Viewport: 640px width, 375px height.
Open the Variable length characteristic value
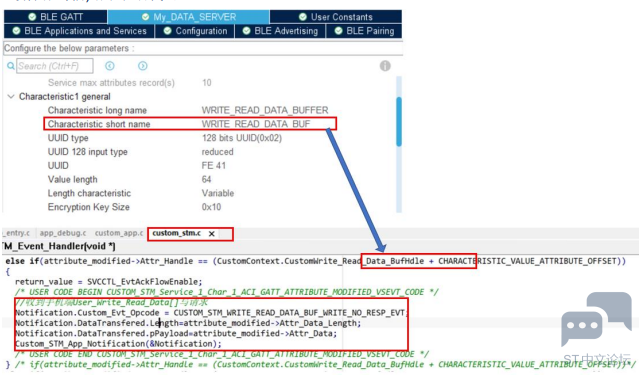218,193
